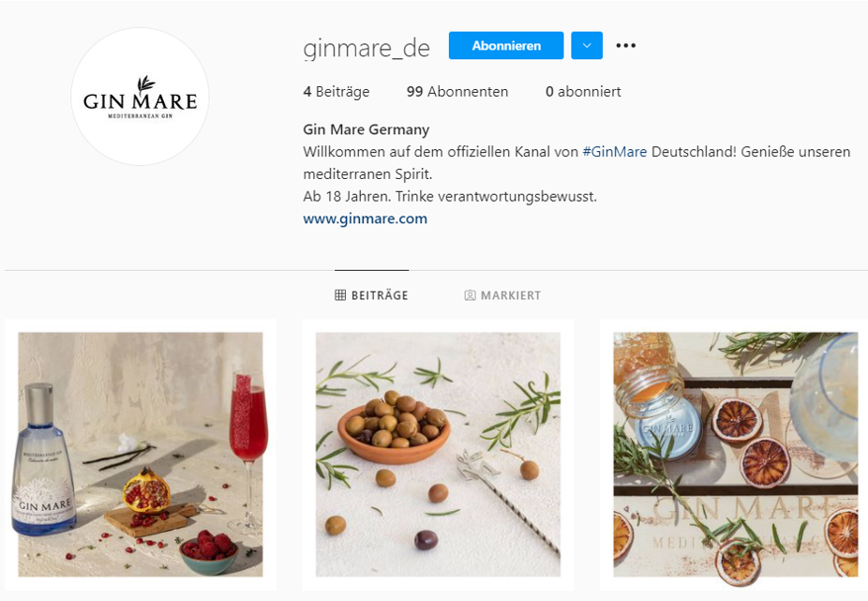Open the www.ginmare.com link
Viewport: 868px width, 601px height.
click(366, 218)
